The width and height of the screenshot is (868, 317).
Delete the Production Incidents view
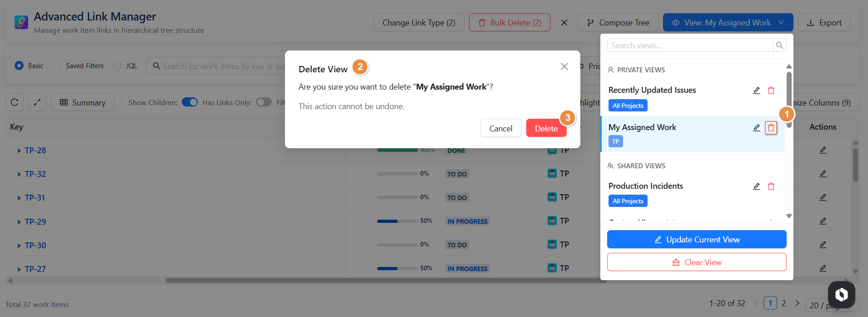tap(771, 186)
